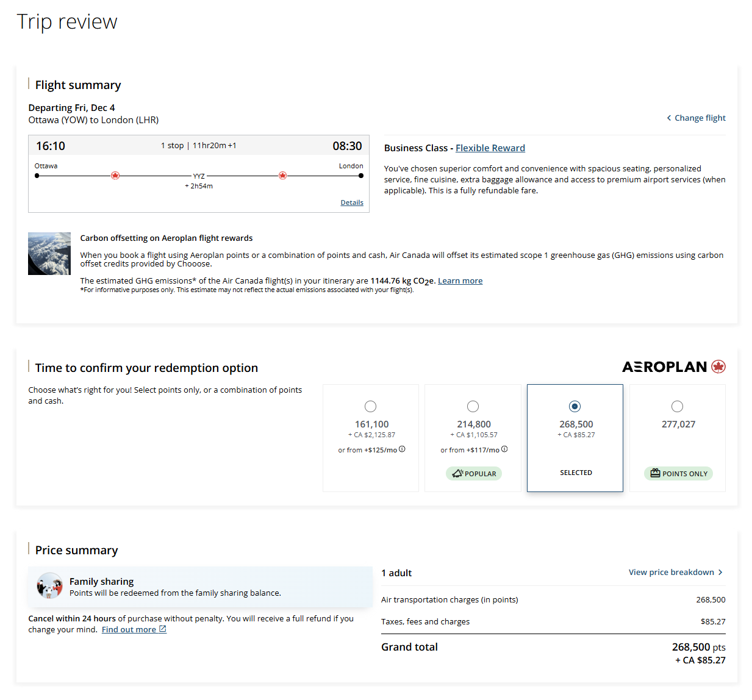752x700 pixels.
Task: Open the Flexible Reward fare link
Action: 490,148
